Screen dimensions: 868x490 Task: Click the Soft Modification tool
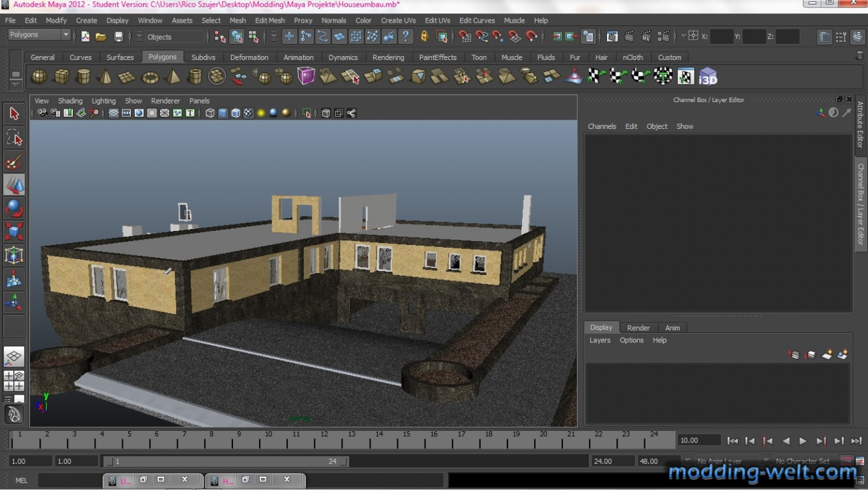[14, 279]
